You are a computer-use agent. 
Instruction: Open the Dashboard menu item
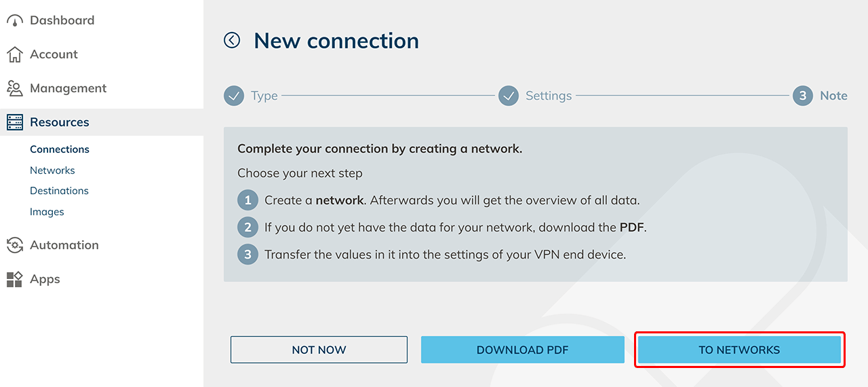62,20
